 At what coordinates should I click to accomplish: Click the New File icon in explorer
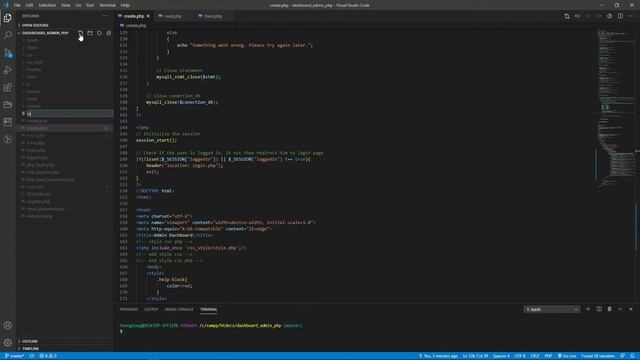(x=80, y=33)
